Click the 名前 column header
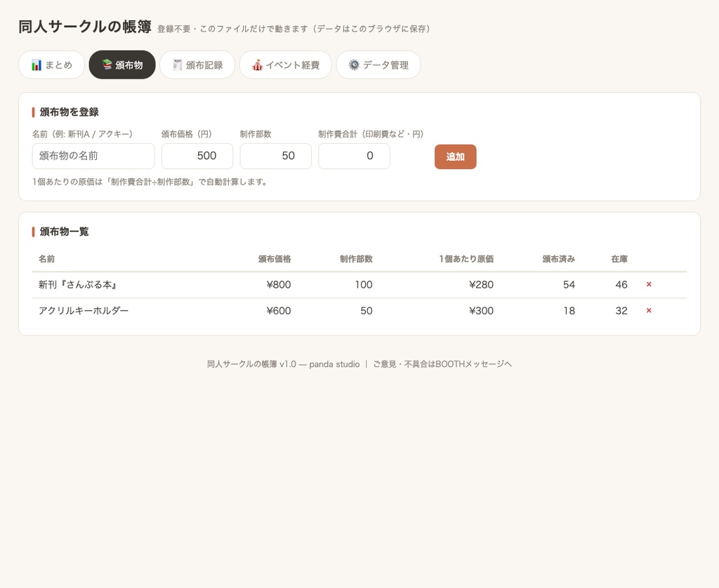The image size is (719, 588). (47, 259)
